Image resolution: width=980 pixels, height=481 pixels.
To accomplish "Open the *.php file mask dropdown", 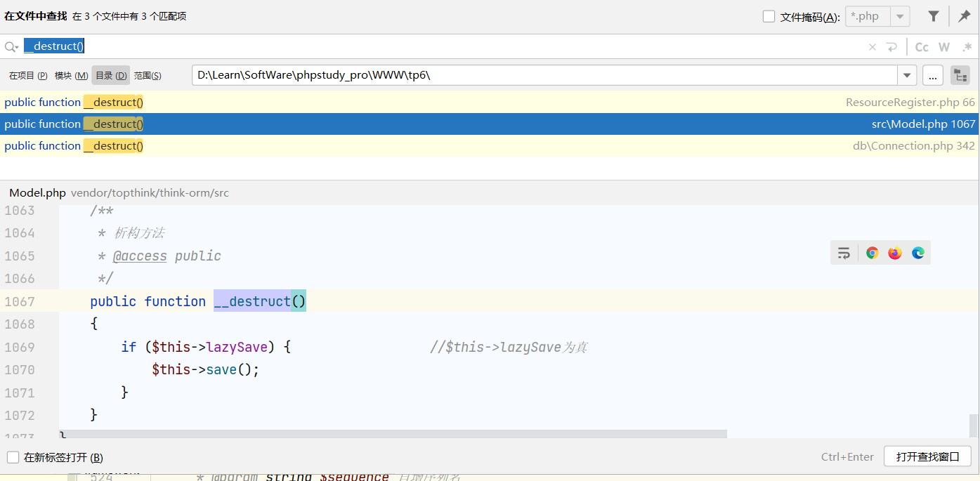I will click(900, 15).
